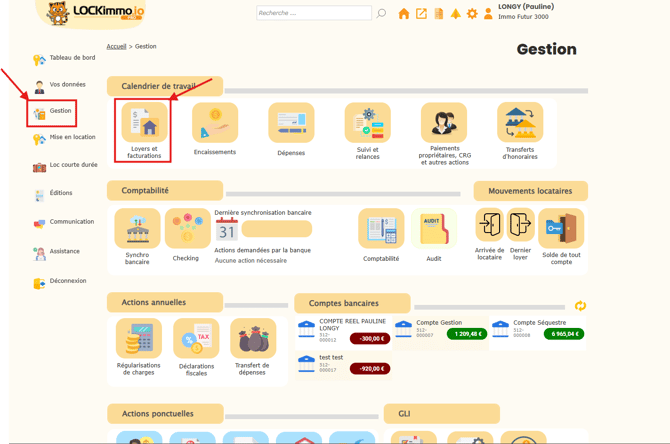Click the Accueil breadcrumb link

[x=116, y=47]
